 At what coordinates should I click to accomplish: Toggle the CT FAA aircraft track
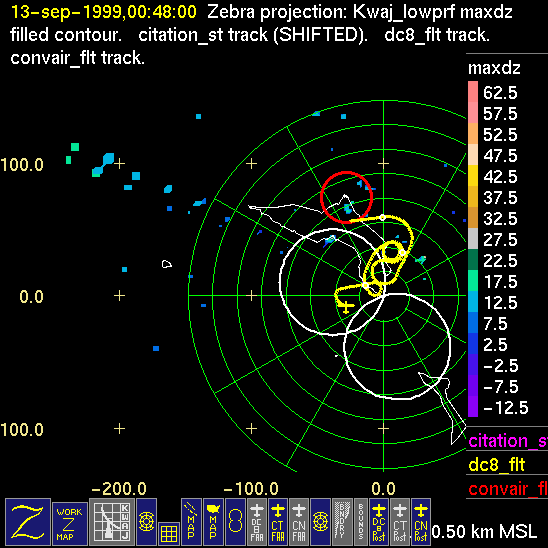(x=278, y=522)
